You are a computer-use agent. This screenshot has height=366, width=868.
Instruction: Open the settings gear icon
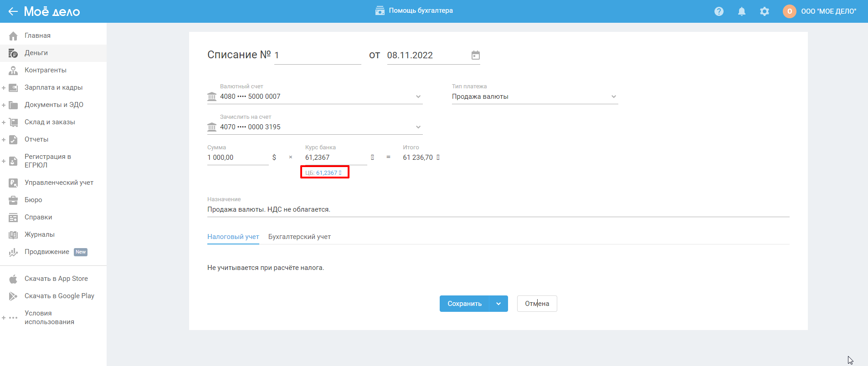(x=765, y=11)
